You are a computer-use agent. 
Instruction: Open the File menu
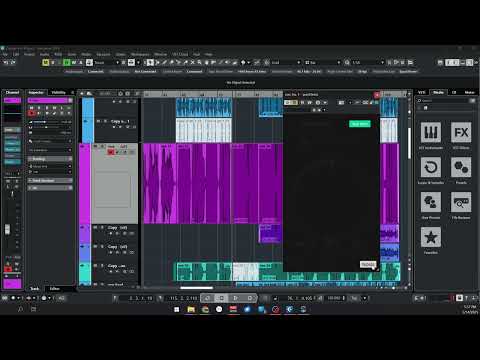[5, 54]
